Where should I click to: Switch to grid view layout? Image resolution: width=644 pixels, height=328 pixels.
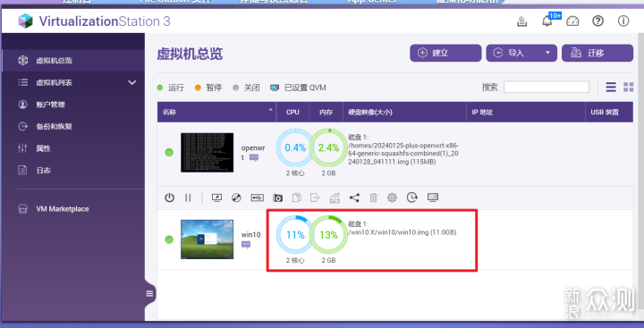629,87
